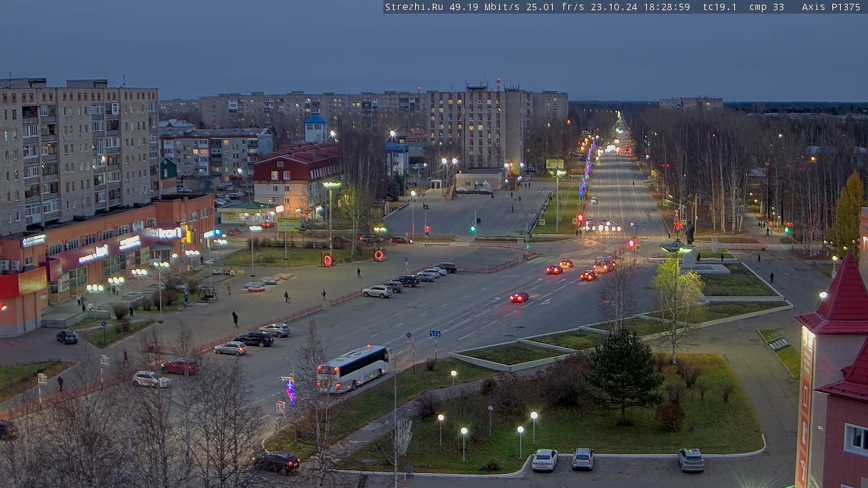Click the "Strezhi.Ru" overlay text
Image resolution: width=868 pixels, height=488 pixels.
coord(414,7)
